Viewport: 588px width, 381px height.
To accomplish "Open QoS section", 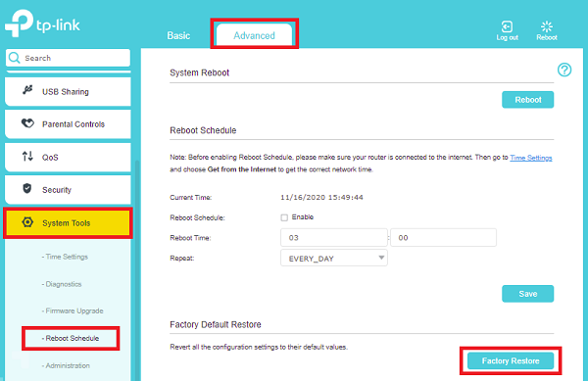I will [x=68, y=157].
